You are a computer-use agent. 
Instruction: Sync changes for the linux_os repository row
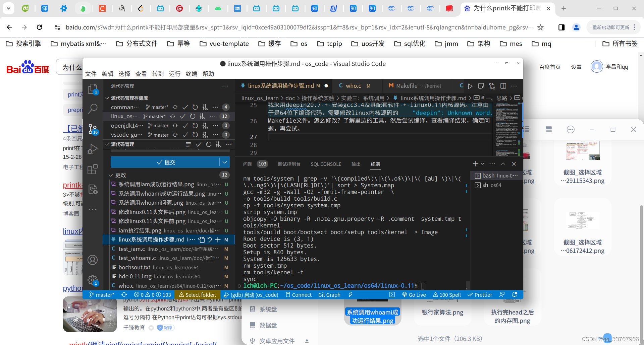point(172,116)
